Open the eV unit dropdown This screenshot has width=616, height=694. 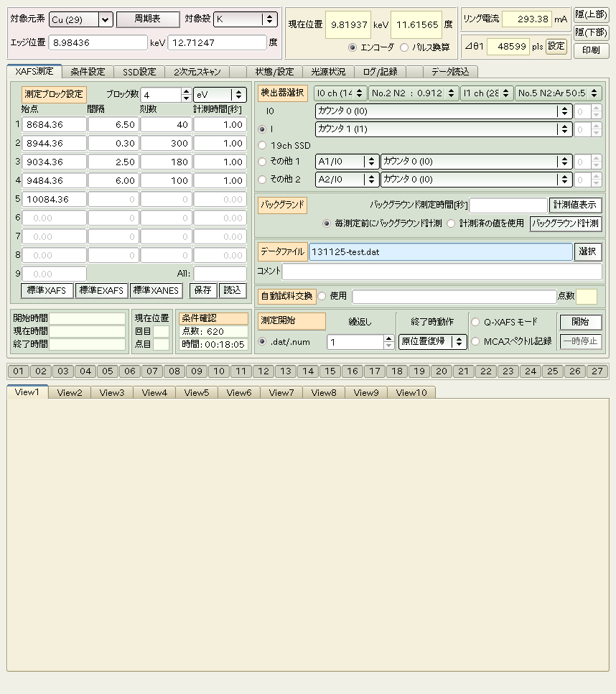point(238,95)
